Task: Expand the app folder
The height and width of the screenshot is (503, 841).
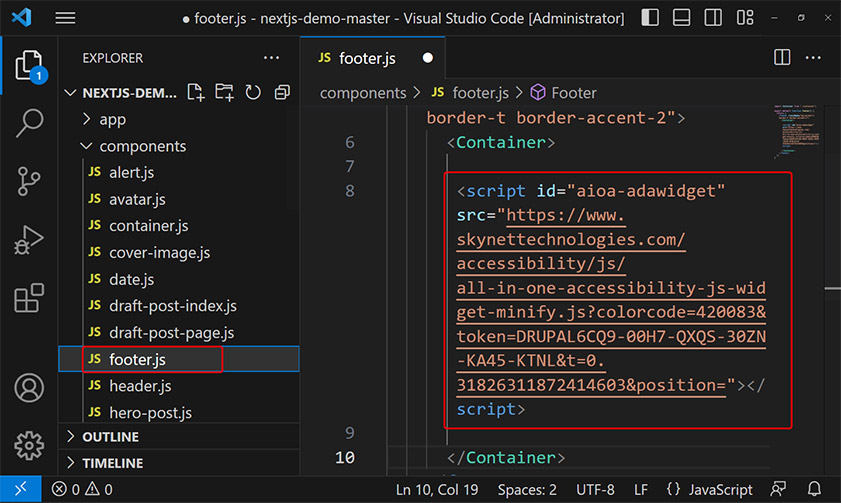Action: (178, 119)
